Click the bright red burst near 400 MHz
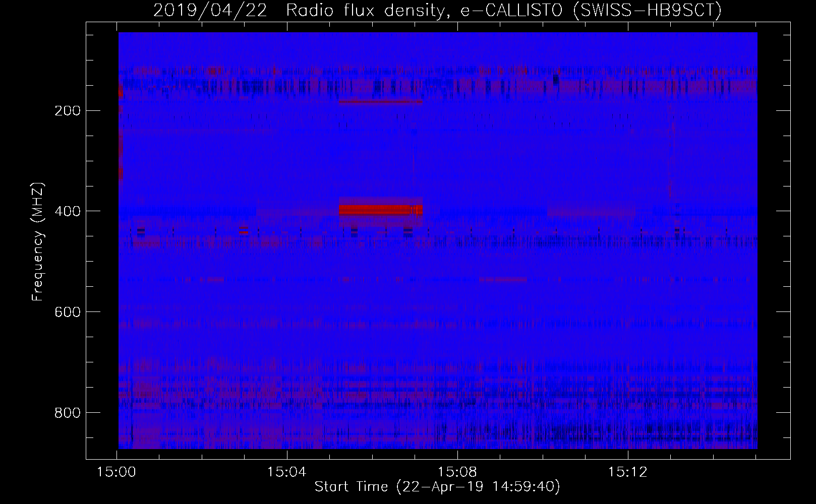This screenshot has width=816, height=504. (380, 210)
